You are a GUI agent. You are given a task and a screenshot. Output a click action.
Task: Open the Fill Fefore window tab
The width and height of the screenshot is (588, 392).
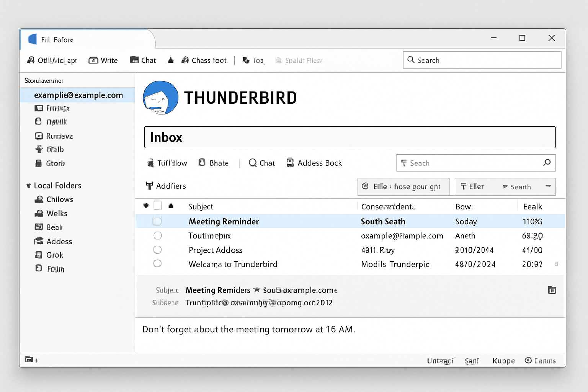(x=57, y=39)
